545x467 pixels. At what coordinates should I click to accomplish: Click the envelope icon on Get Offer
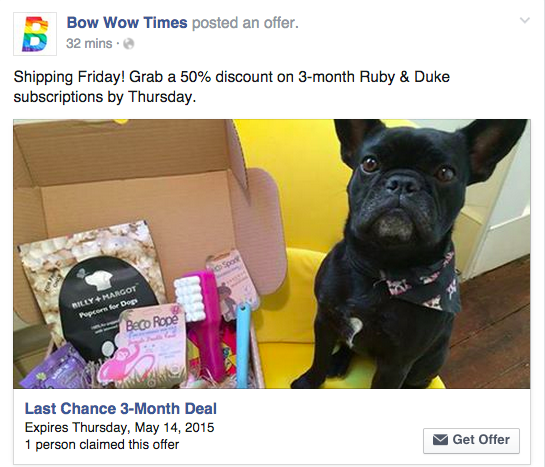click(440, 440)
